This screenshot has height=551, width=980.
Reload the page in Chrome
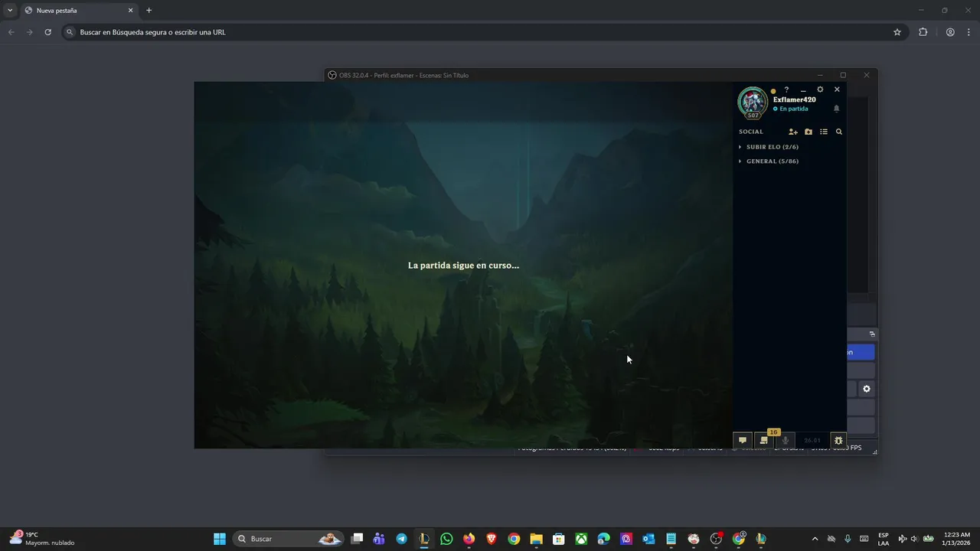point(47,32)
